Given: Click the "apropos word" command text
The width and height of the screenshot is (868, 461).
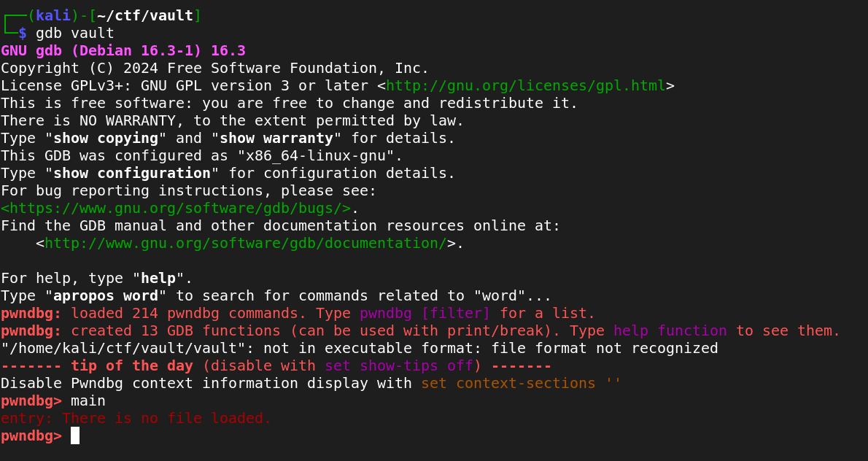Looking at the screenshot, I should [x=106, y=295].
